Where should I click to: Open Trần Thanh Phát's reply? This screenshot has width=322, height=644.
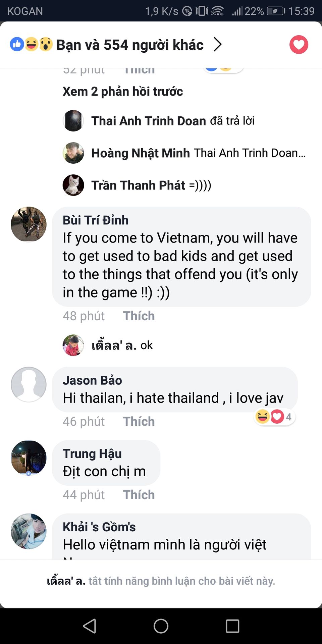pos(151,185)
